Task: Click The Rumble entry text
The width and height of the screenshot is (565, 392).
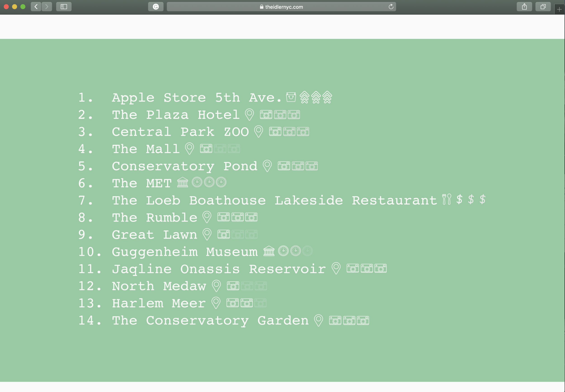Action: coord(155,218)
